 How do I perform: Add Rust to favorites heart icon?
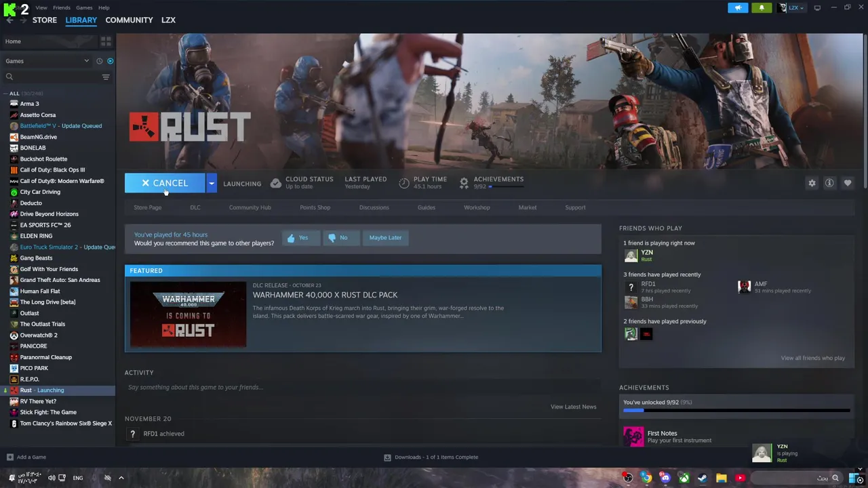[x=847, y=183]
